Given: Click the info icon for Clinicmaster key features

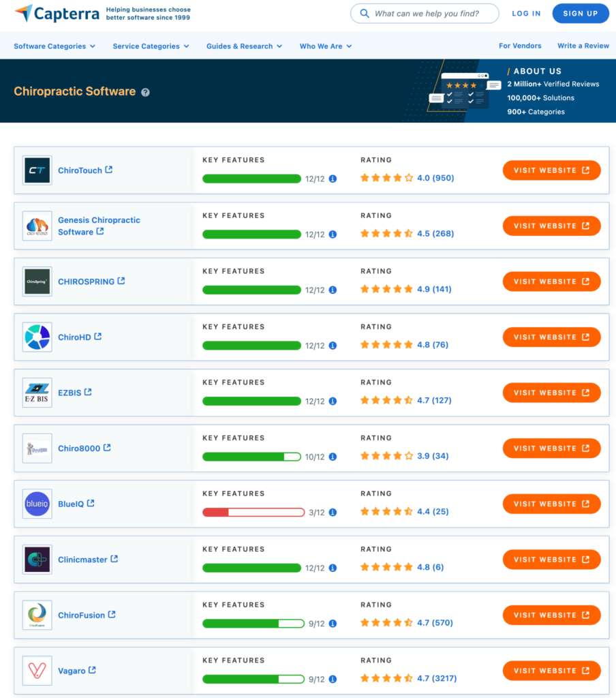Looking at the screenshot, I should pos(333,568).
